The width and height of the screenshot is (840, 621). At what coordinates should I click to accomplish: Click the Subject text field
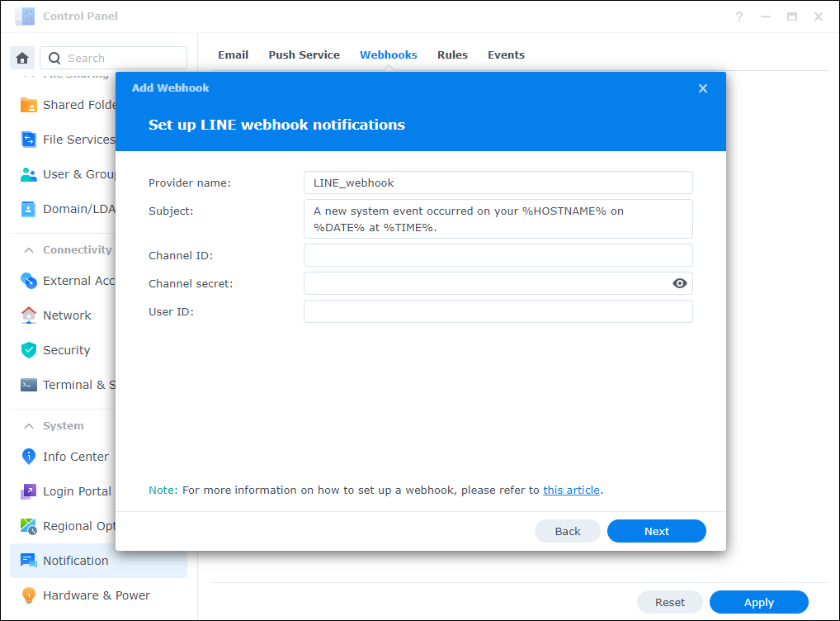pos(498,219)
